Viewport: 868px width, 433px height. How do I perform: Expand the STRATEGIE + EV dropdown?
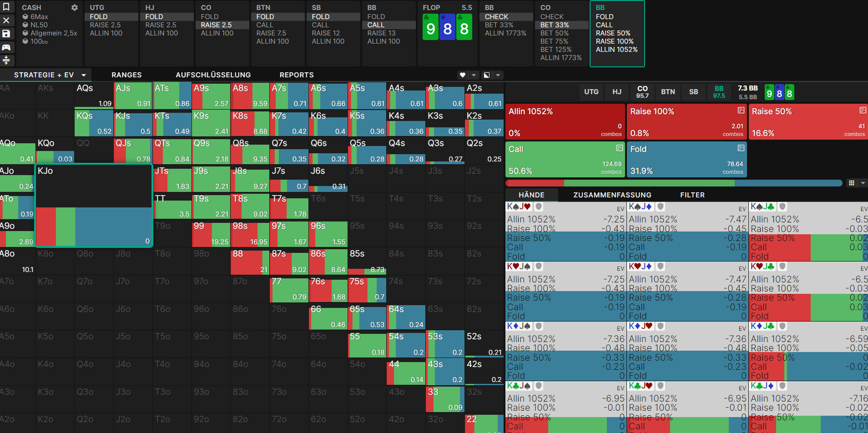tap(84, 75)
